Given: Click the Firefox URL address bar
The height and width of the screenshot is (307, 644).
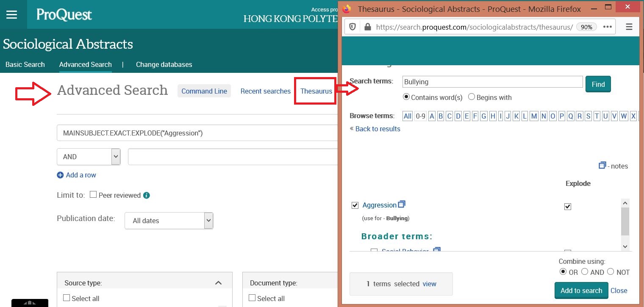Looking at the screenshot, I should tap(475, 27).
